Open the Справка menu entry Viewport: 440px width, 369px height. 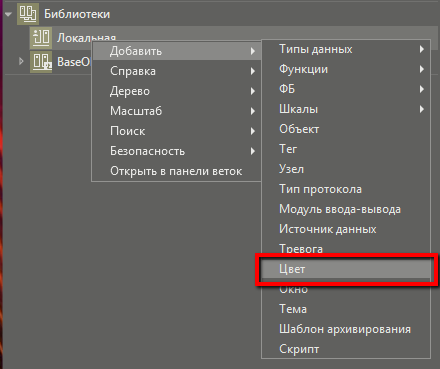177,71
